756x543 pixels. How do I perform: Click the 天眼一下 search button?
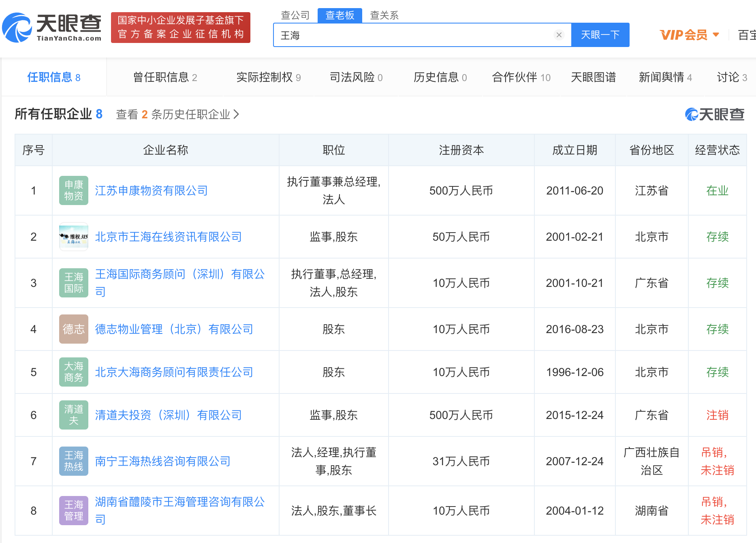(600, 35)
